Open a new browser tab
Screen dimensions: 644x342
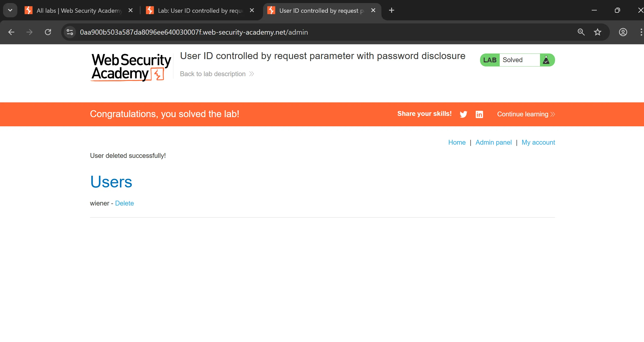pos(391,10)
